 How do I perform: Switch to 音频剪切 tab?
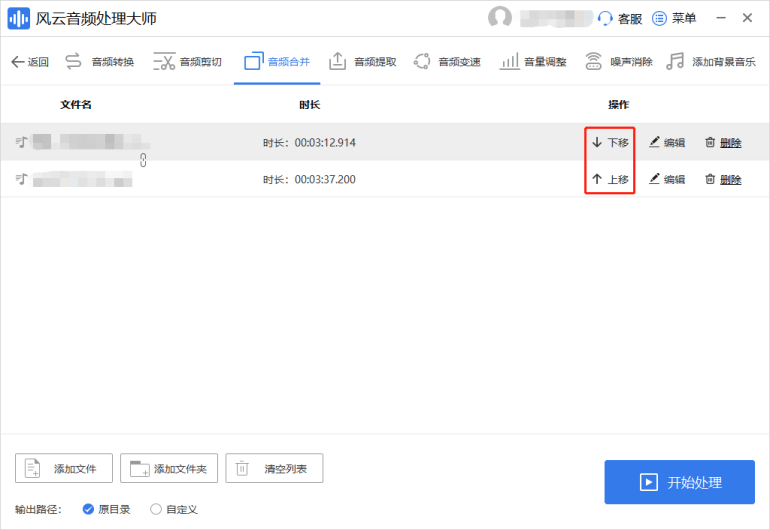click(x=187, y=62)
